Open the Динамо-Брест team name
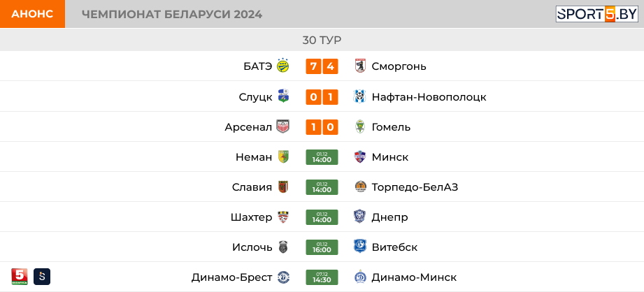644x292 pixels. tap(231, 277)
